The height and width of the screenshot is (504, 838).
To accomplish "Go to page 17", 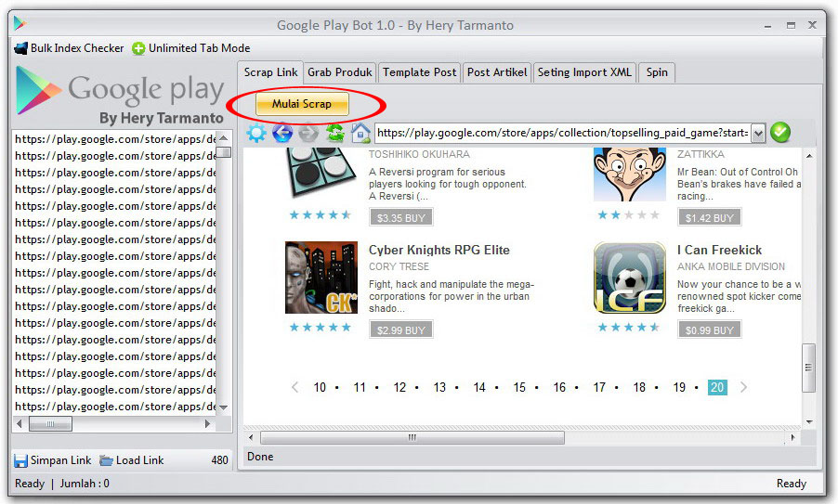I will (599, 388).
